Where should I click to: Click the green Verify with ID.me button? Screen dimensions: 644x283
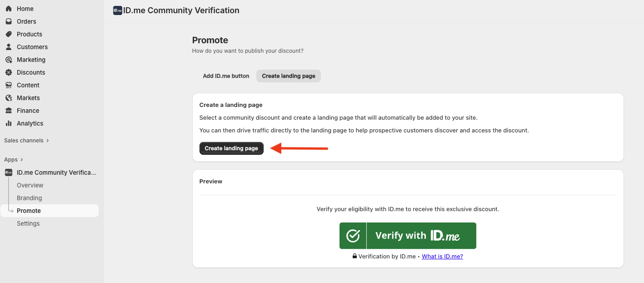coord(408,236)
